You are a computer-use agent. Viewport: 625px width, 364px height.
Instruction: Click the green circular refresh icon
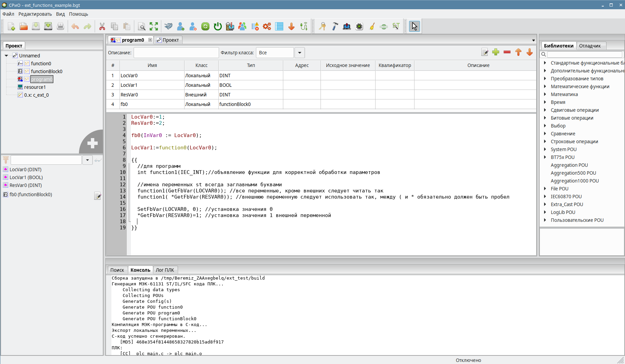pos(205,26)
